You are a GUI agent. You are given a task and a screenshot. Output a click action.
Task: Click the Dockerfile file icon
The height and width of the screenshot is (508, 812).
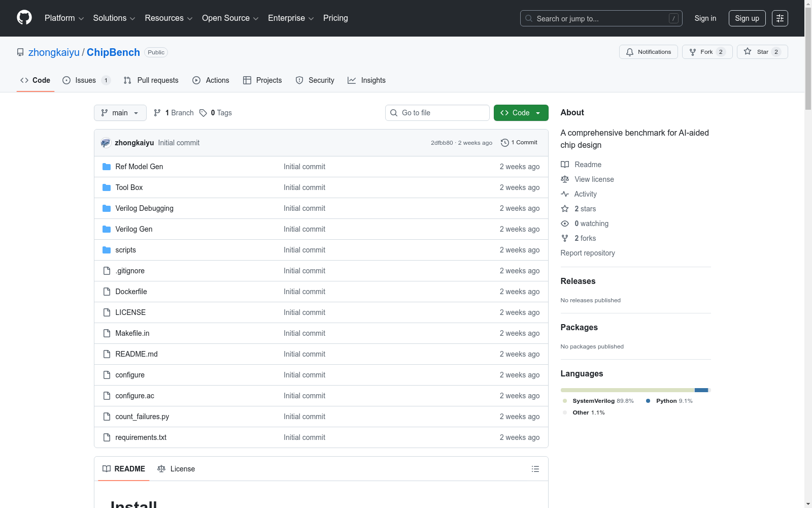click(107, 292)
